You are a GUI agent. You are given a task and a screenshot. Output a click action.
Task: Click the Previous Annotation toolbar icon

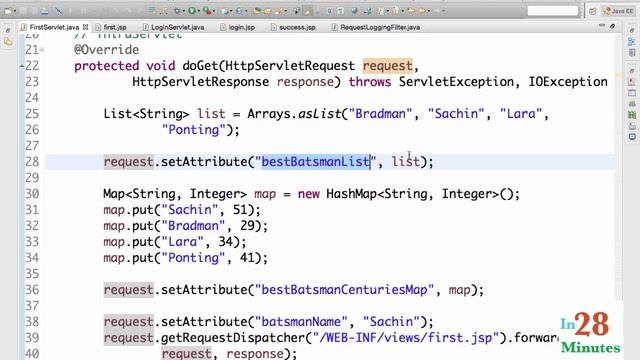click(395, 11)
